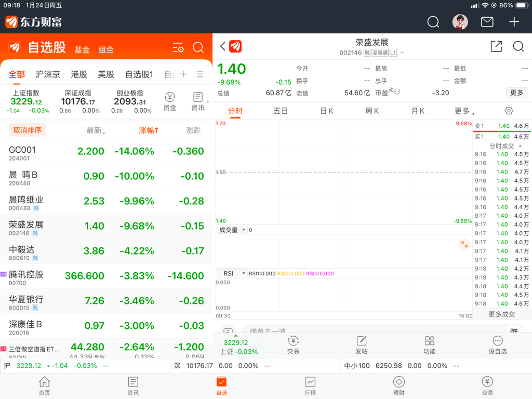
Task: Open the 晨 鸣B stock row
Action: pos(106,177)
